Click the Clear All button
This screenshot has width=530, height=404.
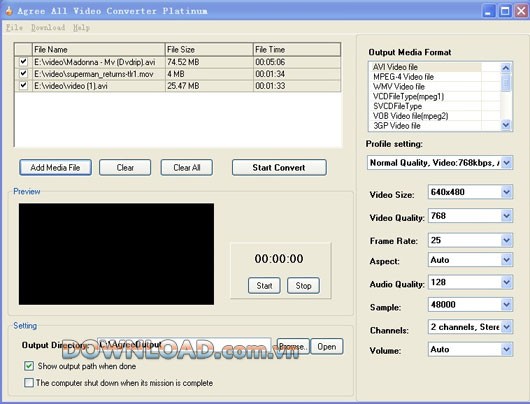[187, 168]
